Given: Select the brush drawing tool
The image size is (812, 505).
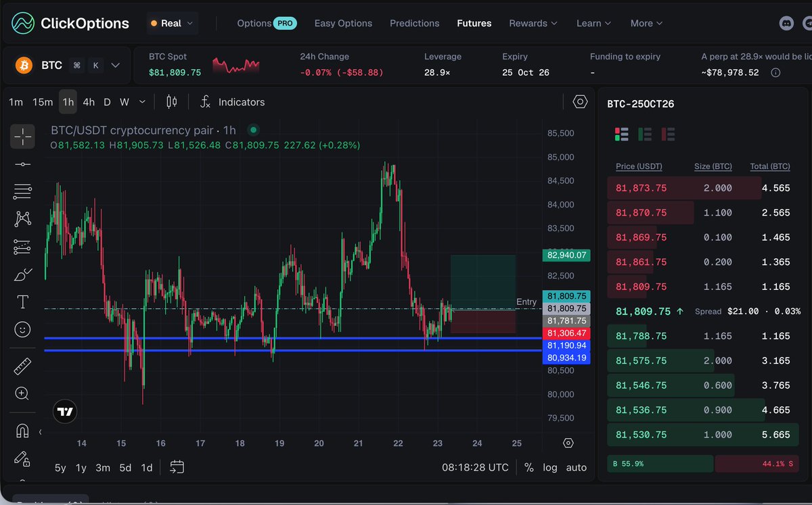Looking at the screenshot, I should (x=22, y=274).
